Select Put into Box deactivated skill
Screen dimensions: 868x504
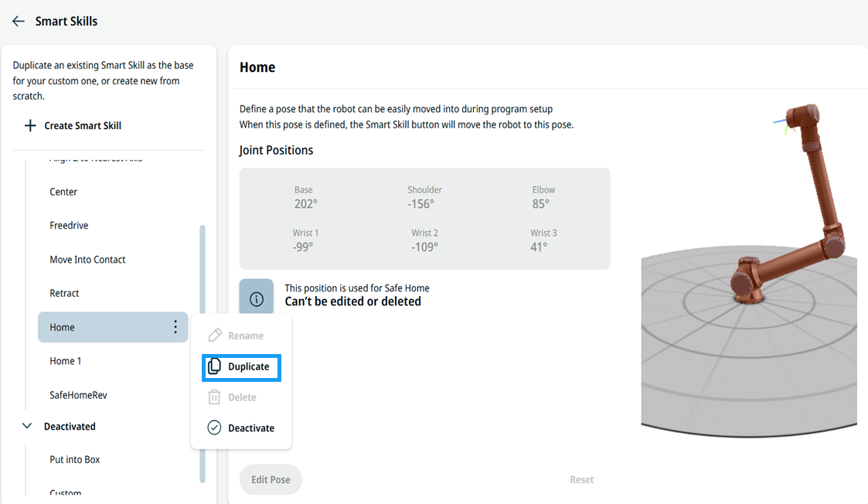click(75, 459)
